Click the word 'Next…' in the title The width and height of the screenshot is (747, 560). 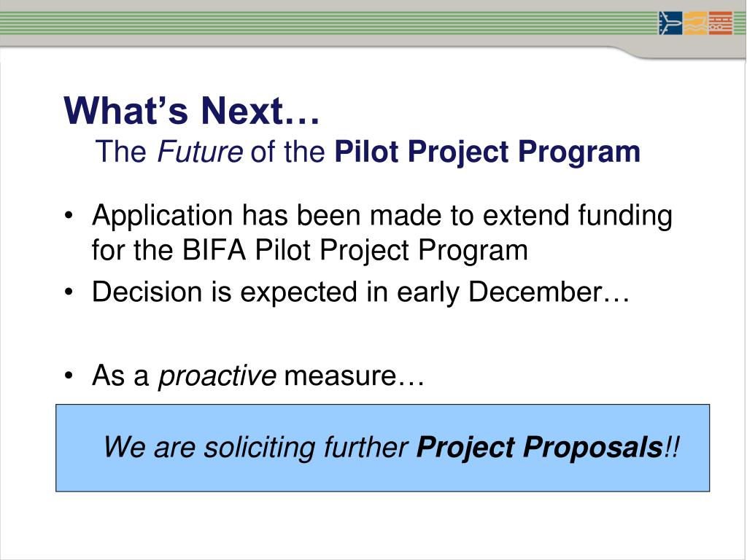point(260,111)
